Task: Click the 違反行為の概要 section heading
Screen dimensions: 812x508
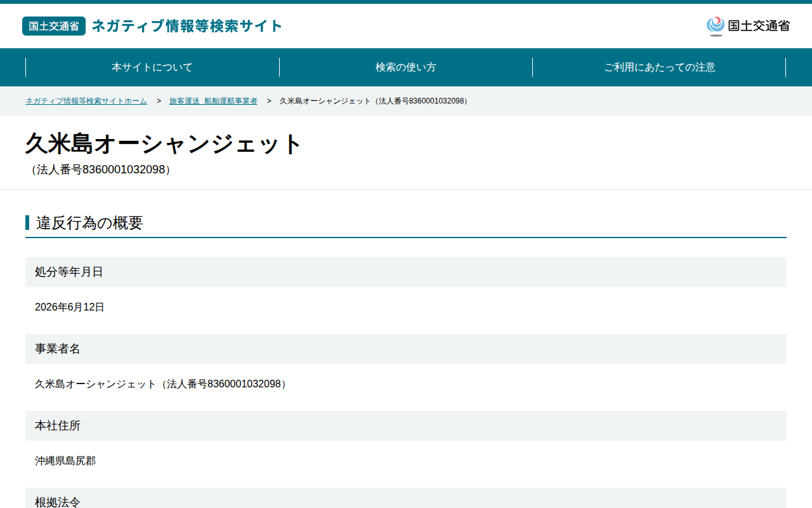Action: click(89, 223)
